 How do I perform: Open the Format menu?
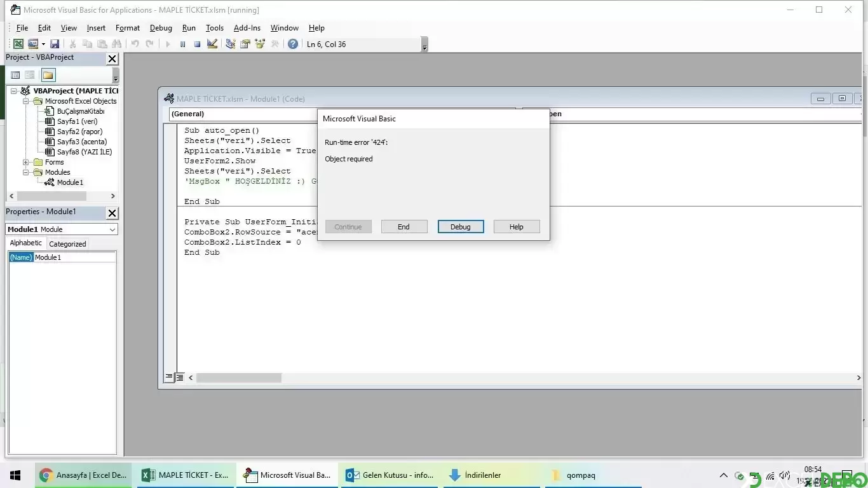point(128,28)
